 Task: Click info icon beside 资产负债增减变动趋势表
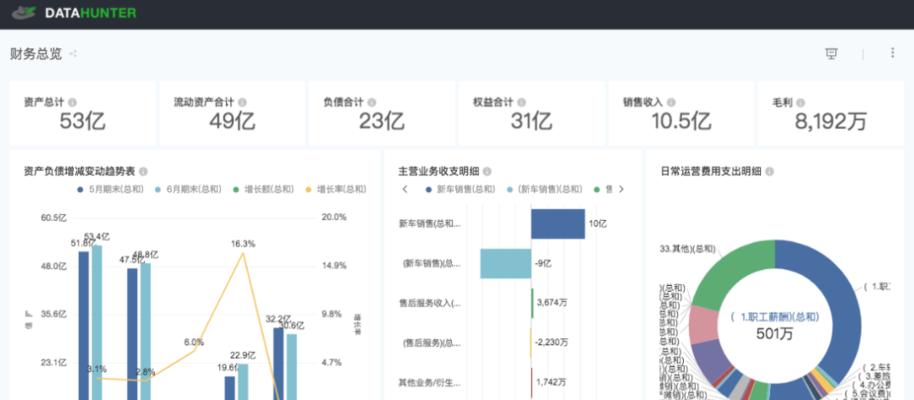pyautogui.click(x=143, y=171)
